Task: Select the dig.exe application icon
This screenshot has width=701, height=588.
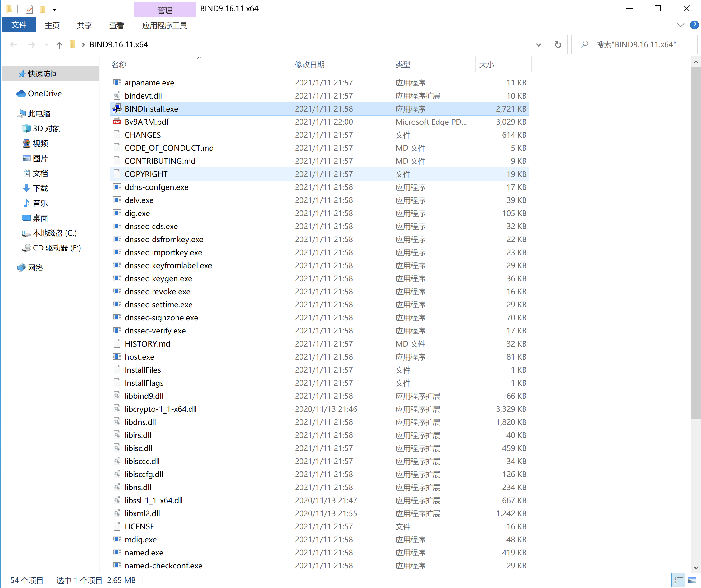Action: [117, 213]
